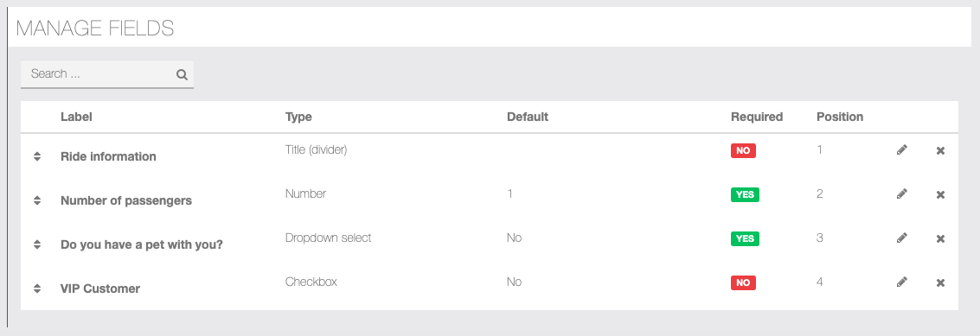Click sort handle for Ride information

(x=37, y=156)
